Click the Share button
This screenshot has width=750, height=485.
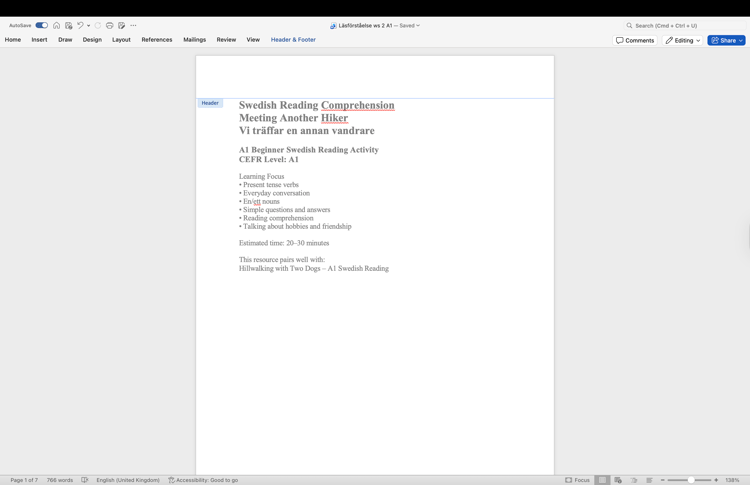point(726,40)
